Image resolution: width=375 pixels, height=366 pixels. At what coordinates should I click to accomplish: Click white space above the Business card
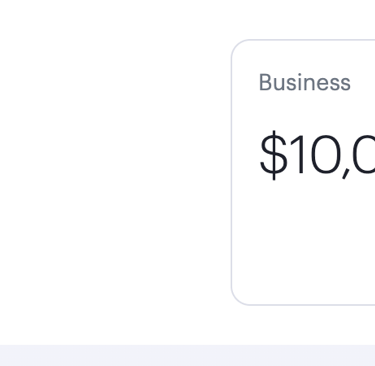coord(303,19)
